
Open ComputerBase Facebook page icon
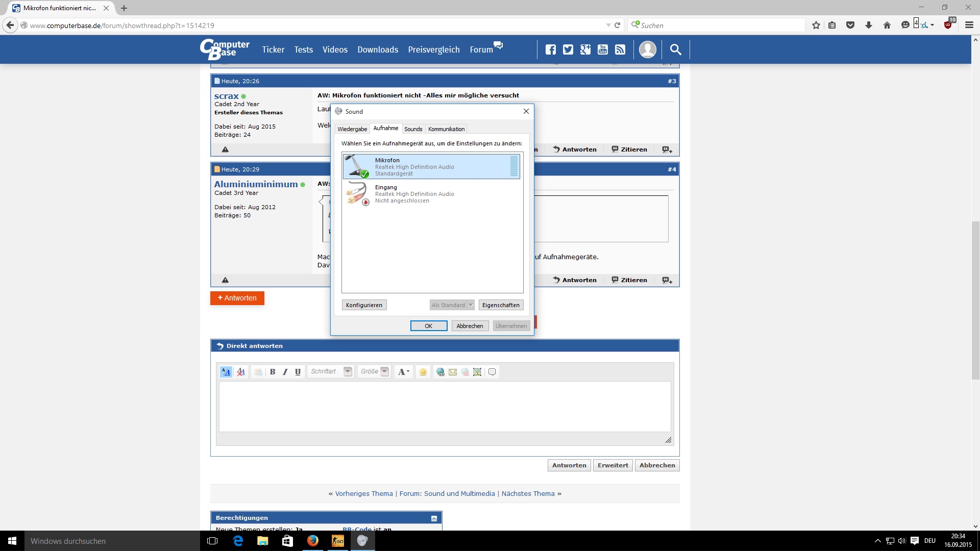(550, 49)
